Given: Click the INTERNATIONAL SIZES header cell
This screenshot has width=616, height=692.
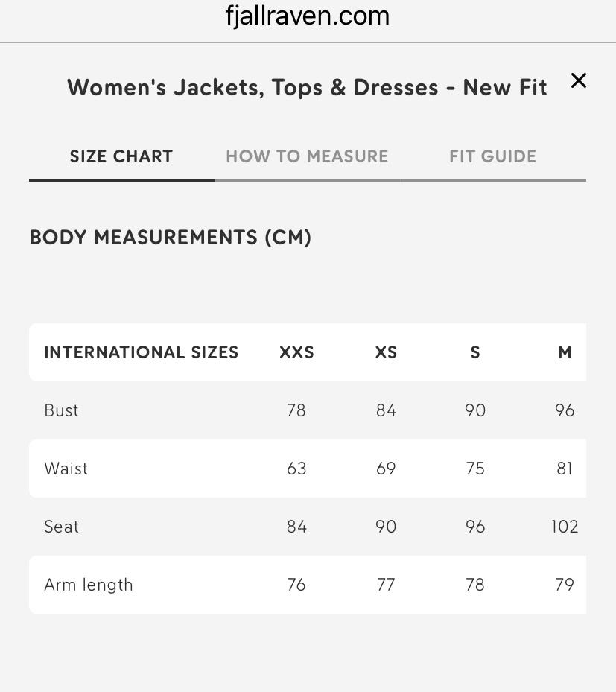Looking at the screenshot, I should pos(142,352).
